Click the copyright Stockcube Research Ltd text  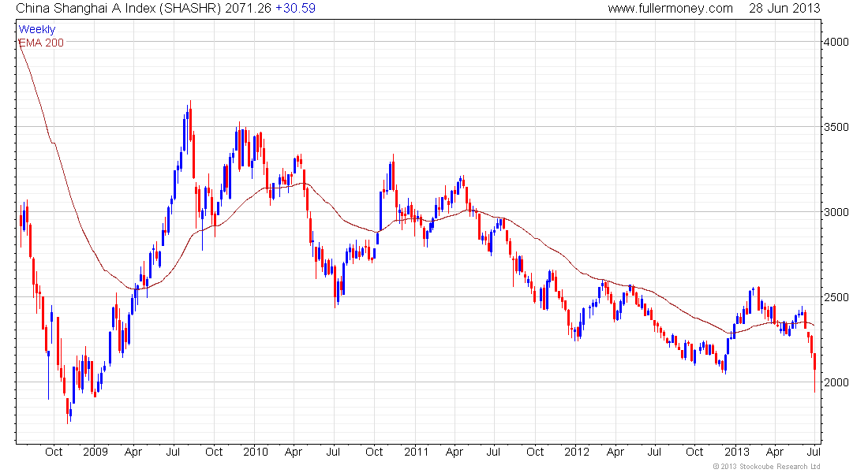click(x=766, y=467)
